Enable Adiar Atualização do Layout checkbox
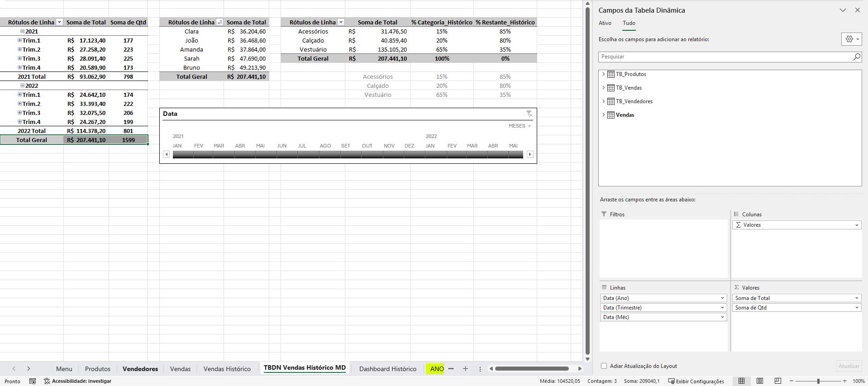The image size is (868, 386). point(604,366)
